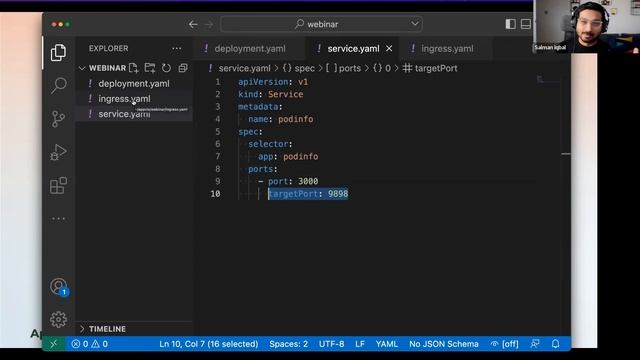The height and width of the screenshot is (360, 640).
Task: Open deployment.yaml in Explorer tree
Action: [134, 84]
